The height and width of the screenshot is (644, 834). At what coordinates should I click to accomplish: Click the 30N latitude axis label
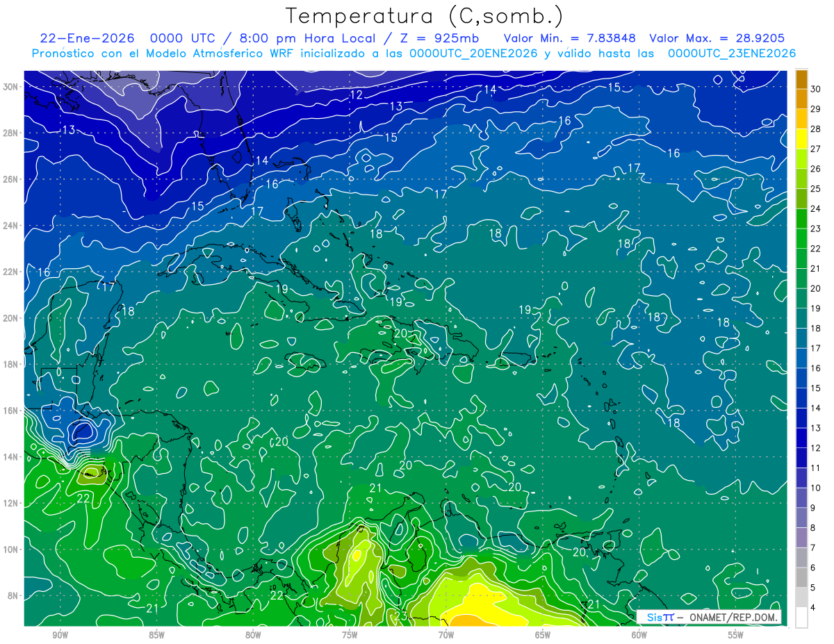[x=10, y=87]
